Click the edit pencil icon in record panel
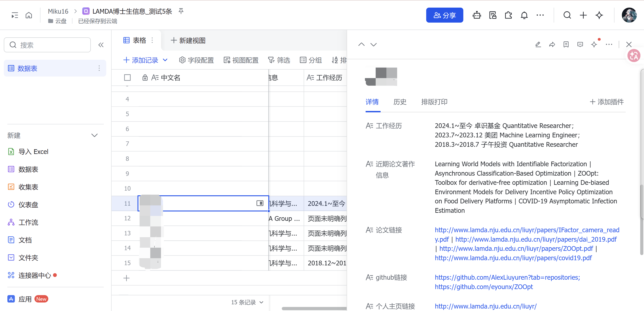The width and height of the screenshot is (644, 311). (x=538, y=45)
